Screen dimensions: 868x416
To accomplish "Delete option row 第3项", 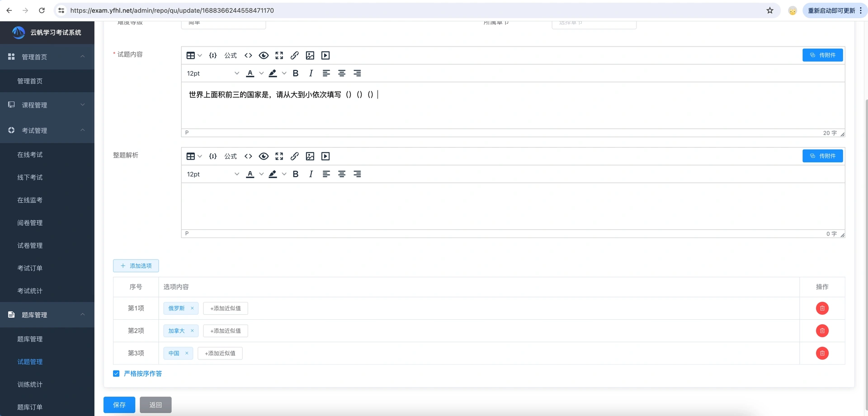I will pos(822,353).
